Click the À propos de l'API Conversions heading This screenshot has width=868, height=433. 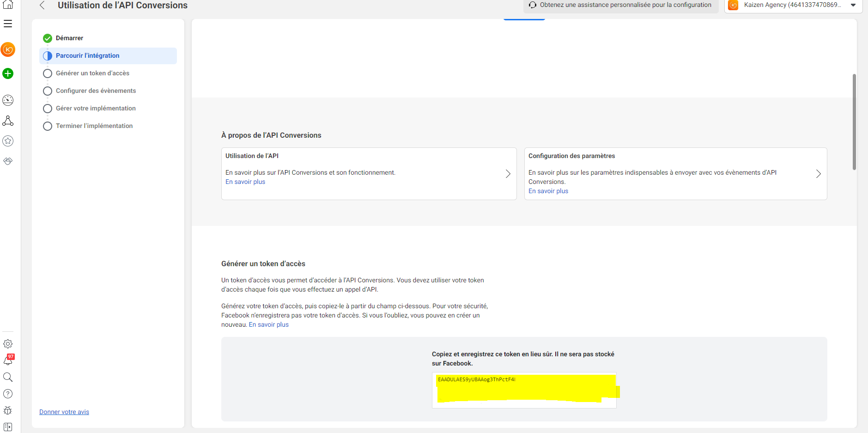pos(271,135)
